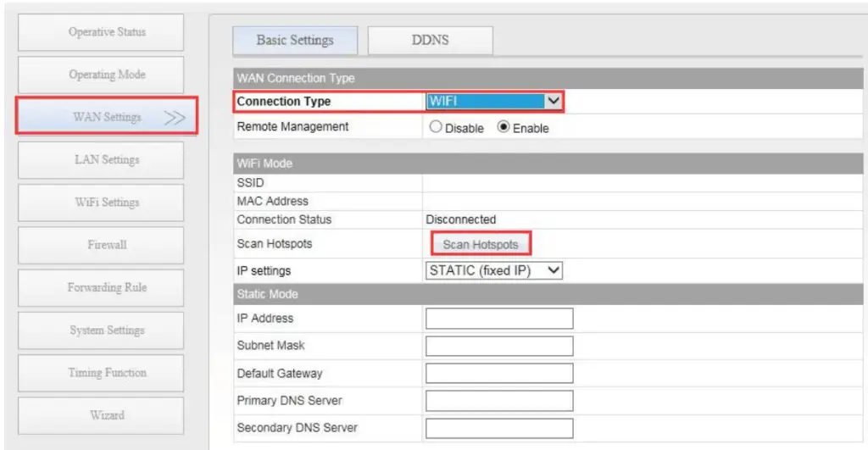
Task: Go to Forwarding Rule page
Action: [x=107, y=287]
